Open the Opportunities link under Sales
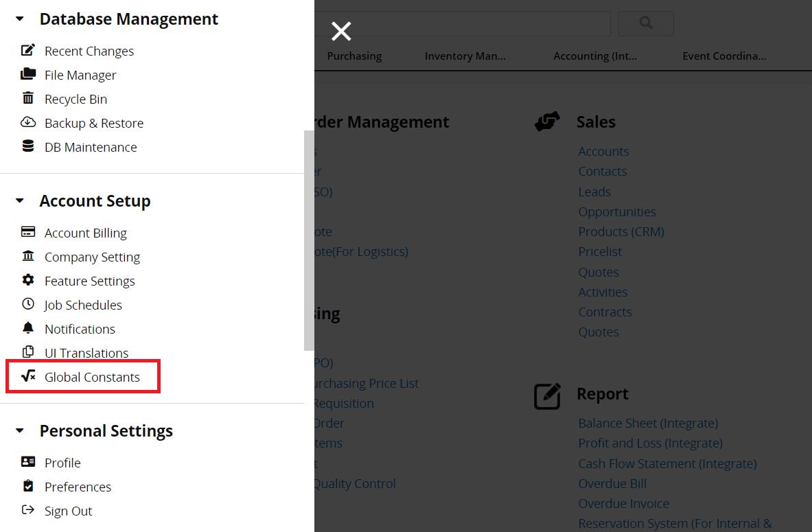The image size is (812, 532). [x=616, y=211]
